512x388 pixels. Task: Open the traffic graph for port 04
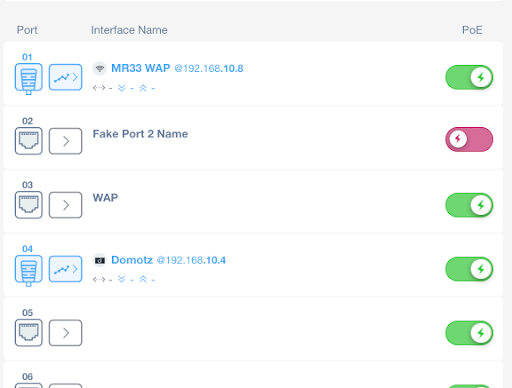pos(65,269)
